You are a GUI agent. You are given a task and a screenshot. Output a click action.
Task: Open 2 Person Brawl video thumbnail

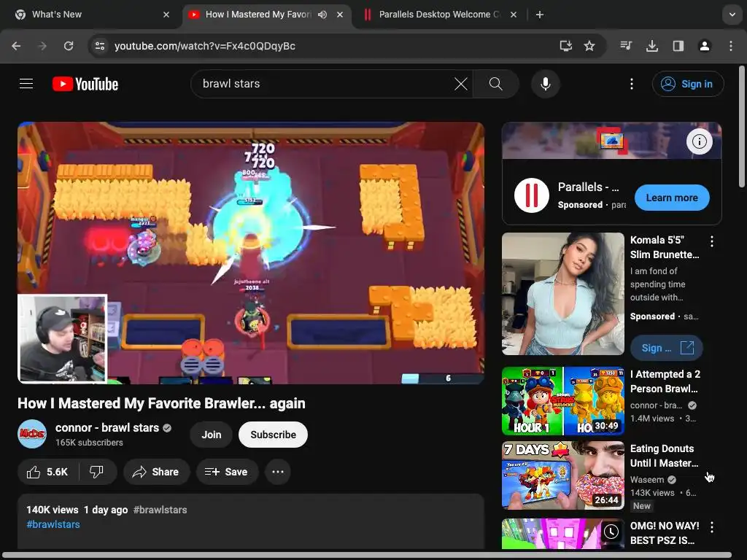(563, 401)
